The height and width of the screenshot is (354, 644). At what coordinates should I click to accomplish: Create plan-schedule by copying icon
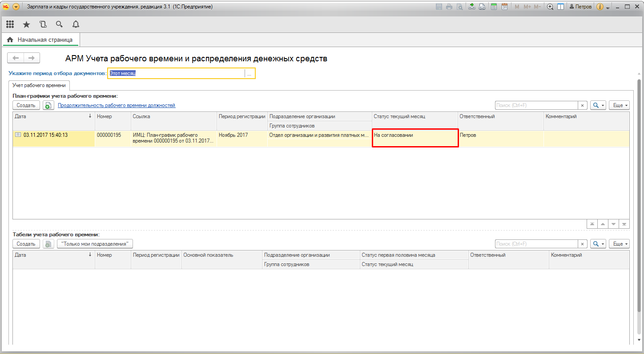[48, 105]
